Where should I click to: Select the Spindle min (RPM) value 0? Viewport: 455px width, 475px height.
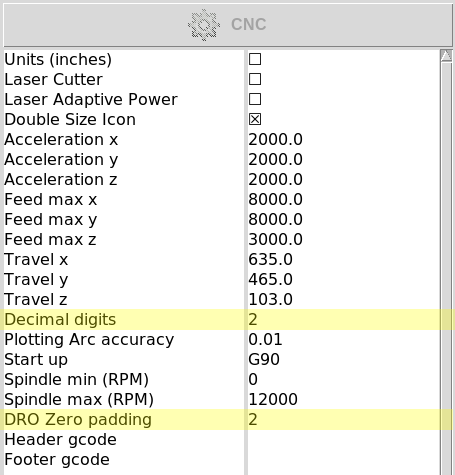coord(253,379)
